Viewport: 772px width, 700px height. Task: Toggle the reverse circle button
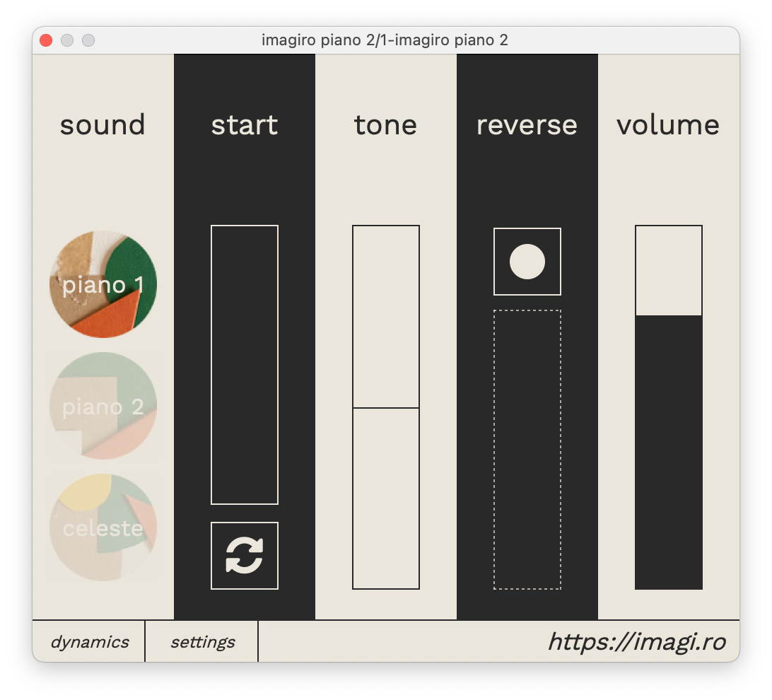pyautogui.click(x=527, y=262)
